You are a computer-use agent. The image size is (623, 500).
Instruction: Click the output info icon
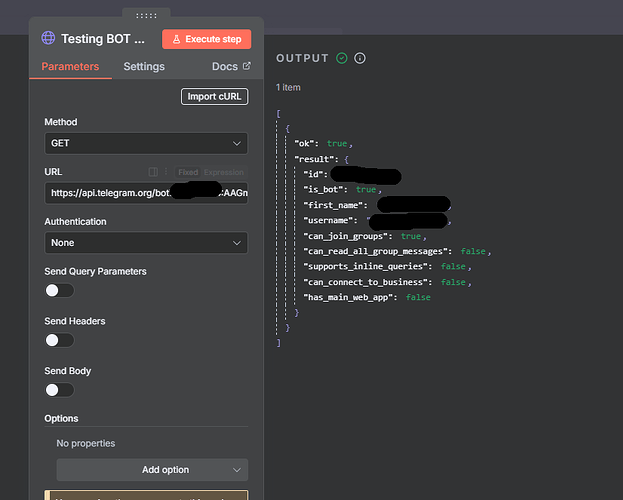(360, 58)
